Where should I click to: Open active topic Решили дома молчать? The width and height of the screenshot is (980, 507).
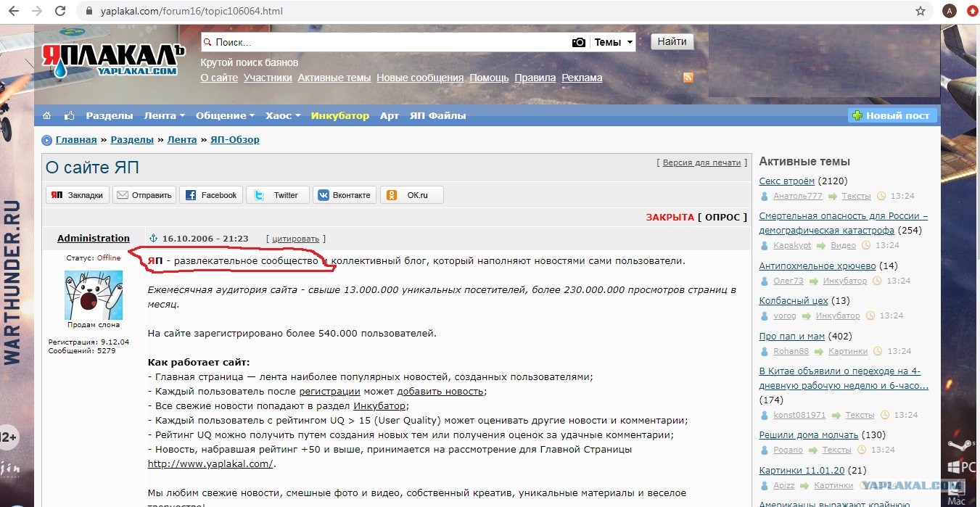809,435
